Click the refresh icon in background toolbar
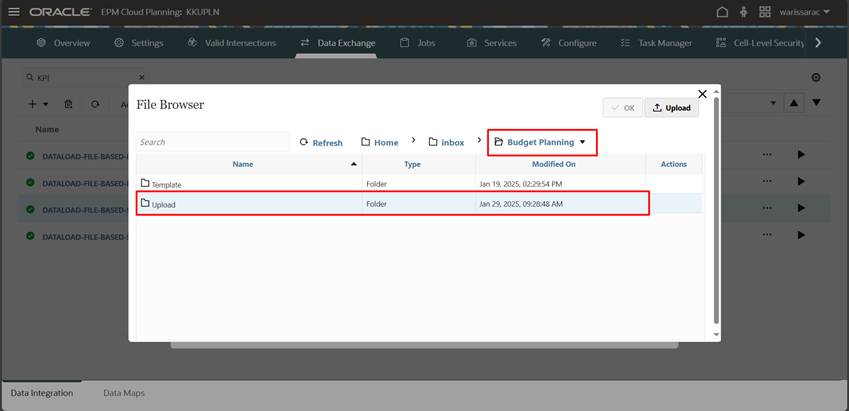 95,104
